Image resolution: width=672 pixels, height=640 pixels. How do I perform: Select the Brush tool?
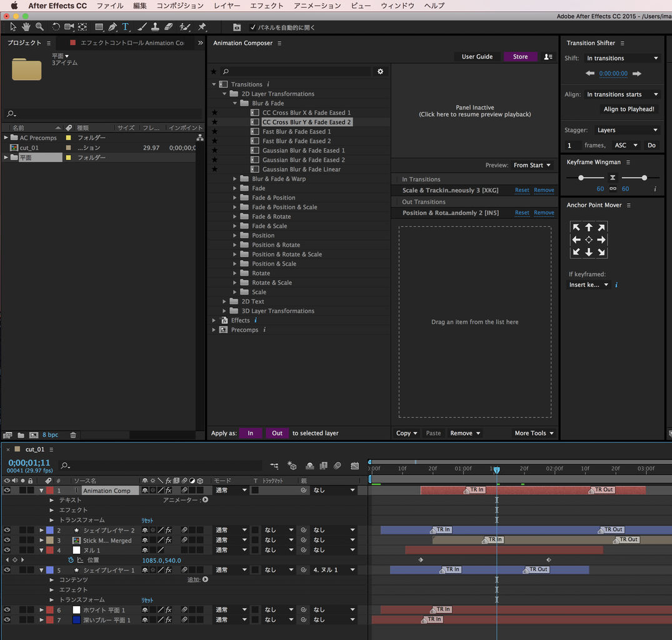coord(141,27)
